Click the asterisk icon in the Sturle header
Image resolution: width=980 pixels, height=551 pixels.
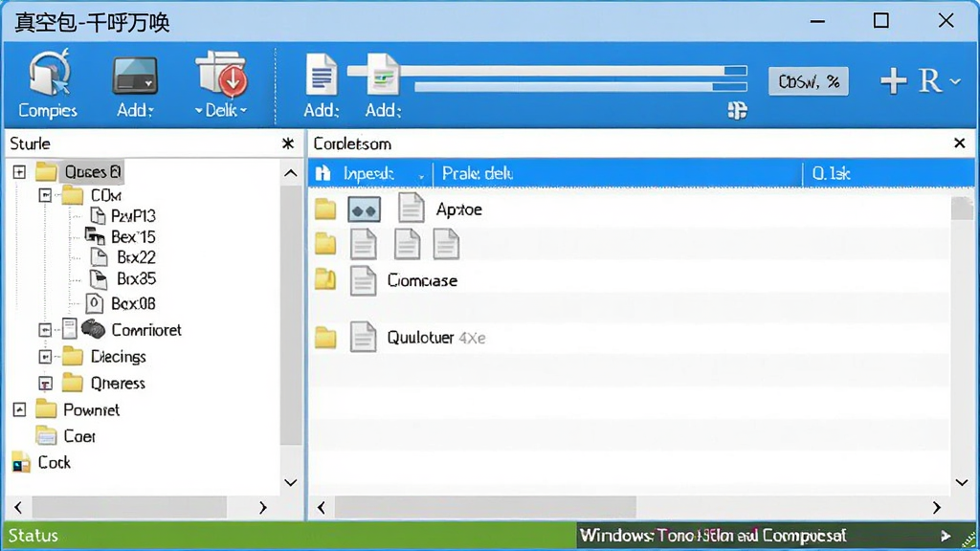pos(287,143)
